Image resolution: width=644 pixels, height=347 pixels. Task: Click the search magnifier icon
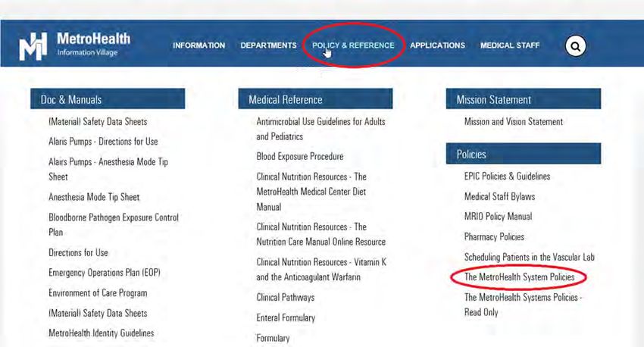[x=575, y=46]
